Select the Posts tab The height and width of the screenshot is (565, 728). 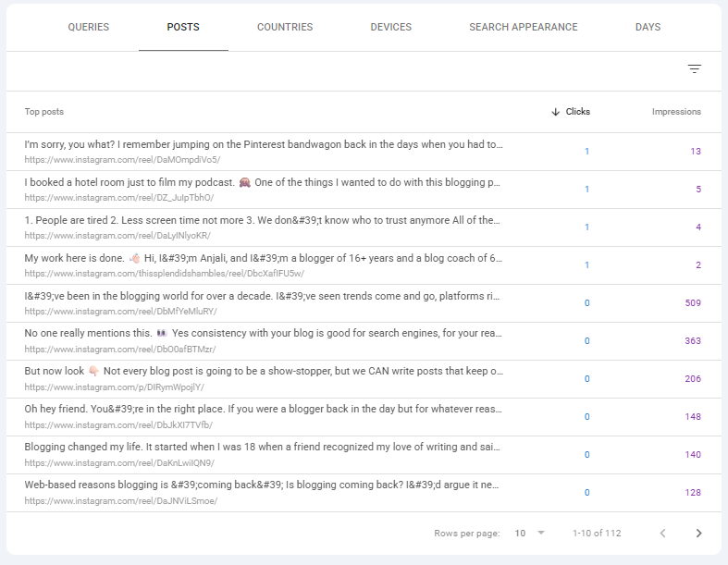[x=183, y=27]
